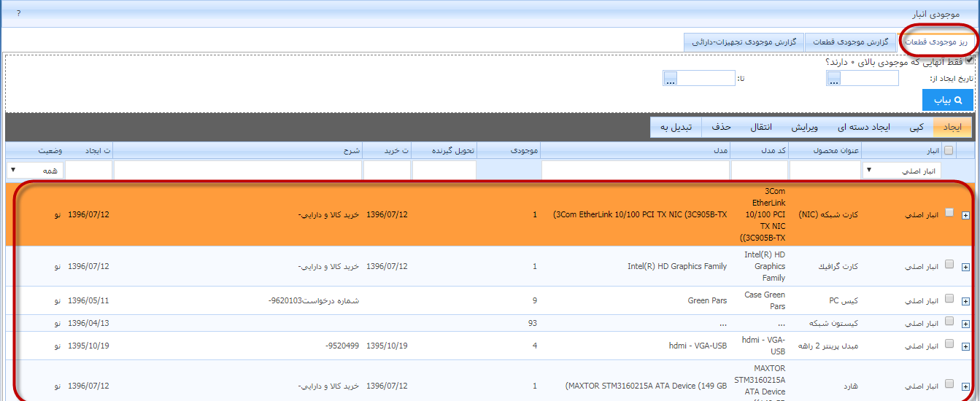Open the 'تا' end date picker button
The height and width of the screenshot is (401, 980).
pyautogui.click(x=671, y=79)
